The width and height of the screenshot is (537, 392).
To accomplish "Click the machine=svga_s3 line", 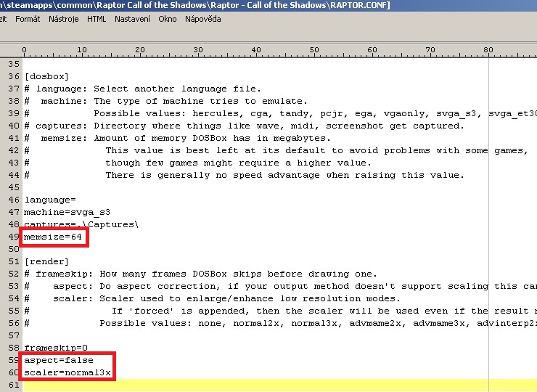I will click(67, 212).
